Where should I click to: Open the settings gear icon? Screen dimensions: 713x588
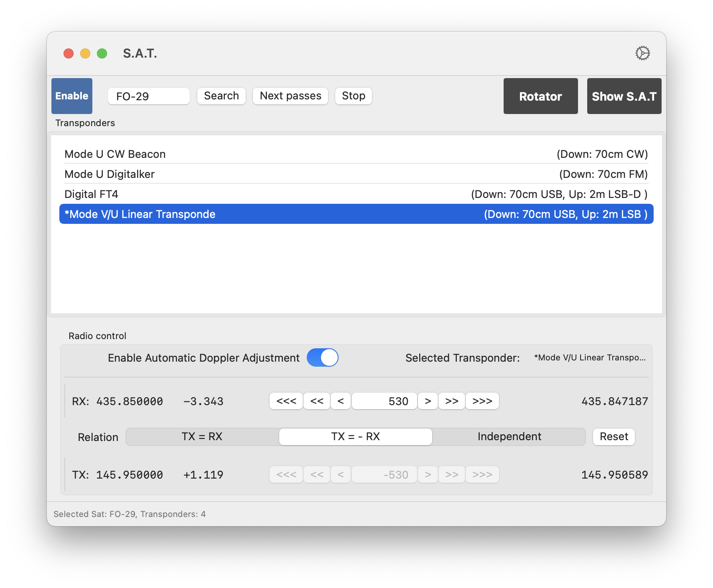tap(642, 53)
